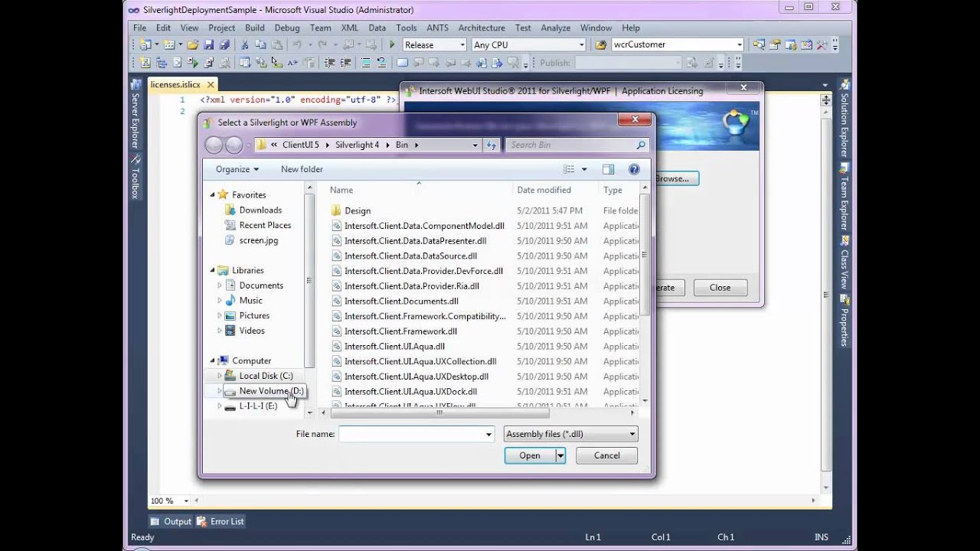
Task: Expand the Documents library node
Action: coord(220,285)
